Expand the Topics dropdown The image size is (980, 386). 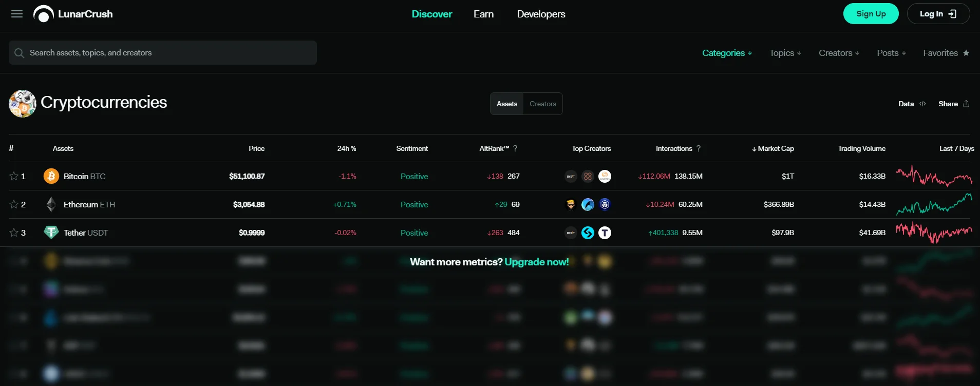click(x=785, y=53)
